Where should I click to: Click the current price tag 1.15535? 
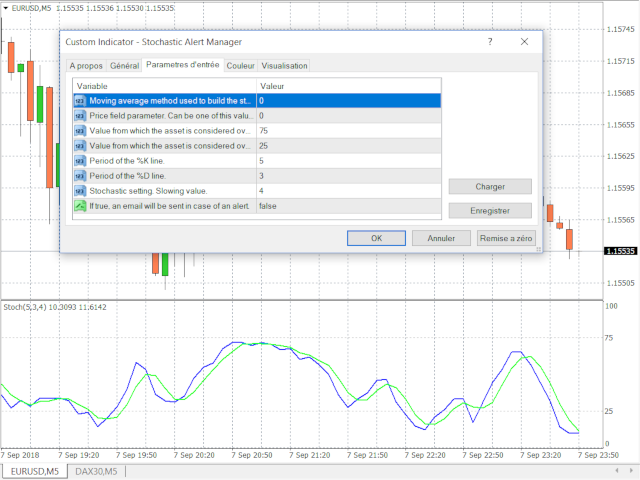click(620, 251)
